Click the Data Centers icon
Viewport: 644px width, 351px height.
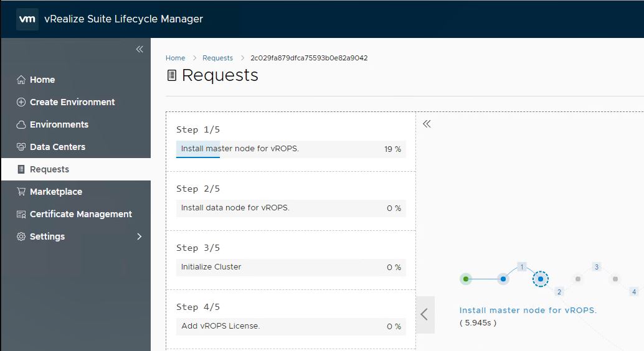(x=21, y=147)
